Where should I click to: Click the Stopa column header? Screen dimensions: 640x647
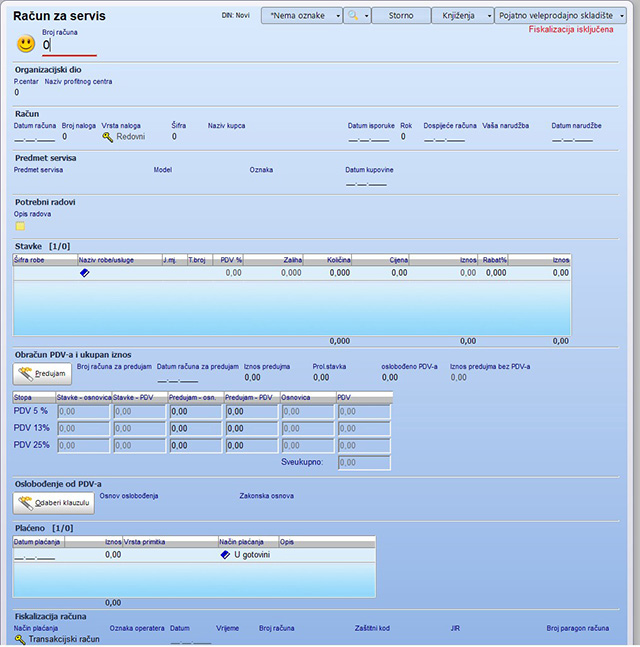(x=34, y=397)
